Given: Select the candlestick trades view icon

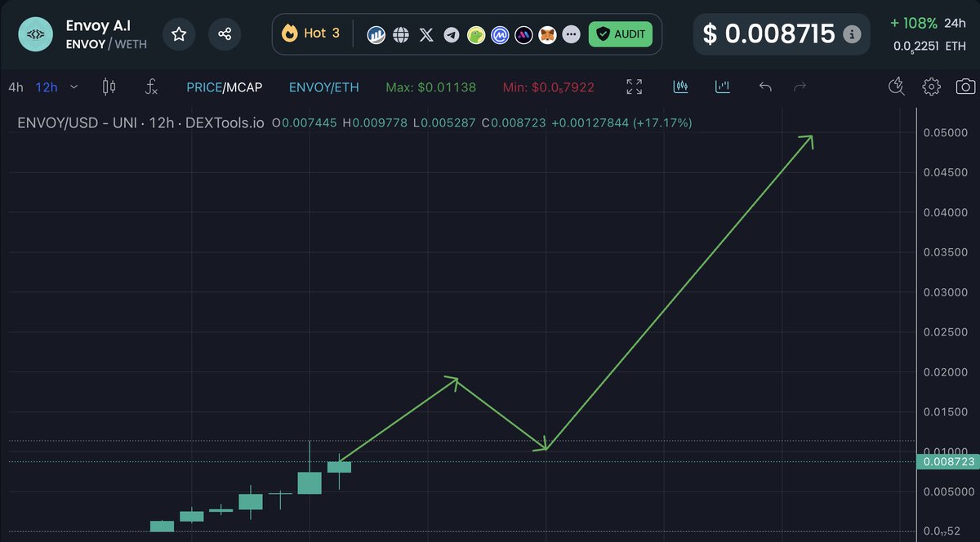Looking at the screenshot, I should tap(681, 87).
